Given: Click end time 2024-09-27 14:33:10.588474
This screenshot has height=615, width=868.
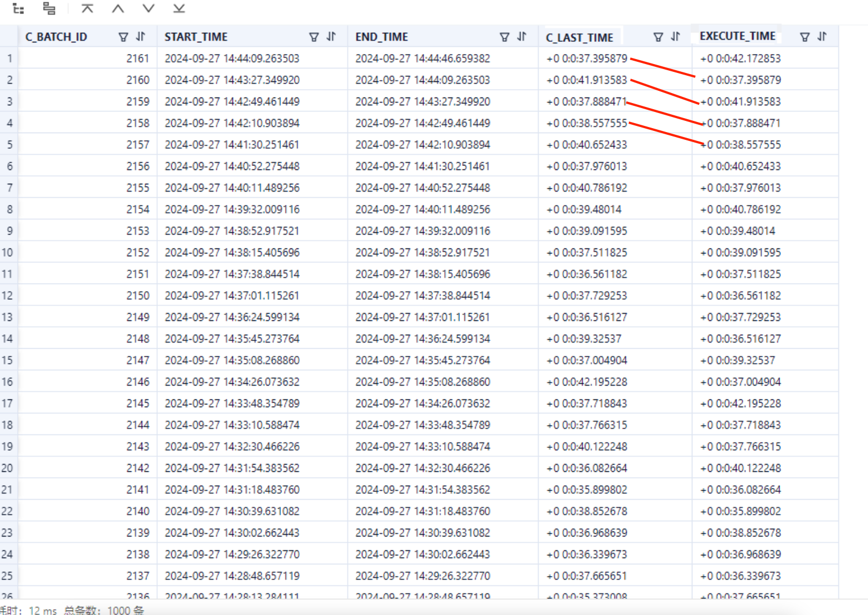Looking at the screenshot, I should coord(423,446).
